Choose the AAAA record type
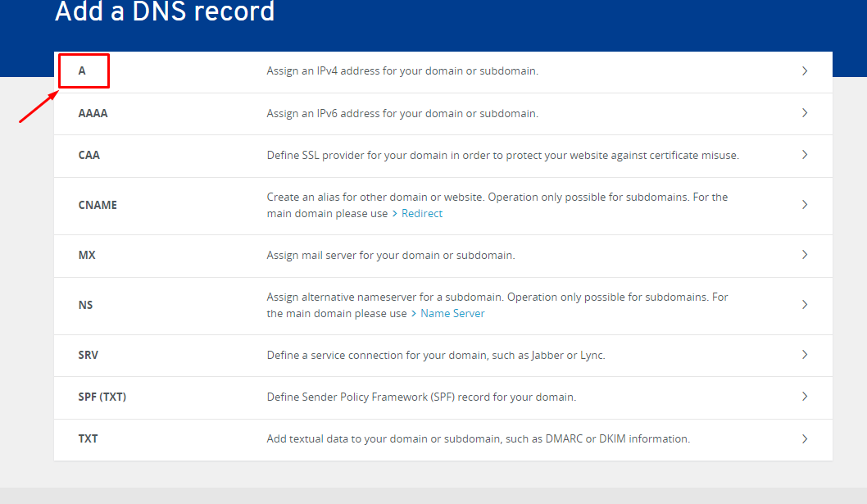Screen dimensions: 867x504 point(93,114)
